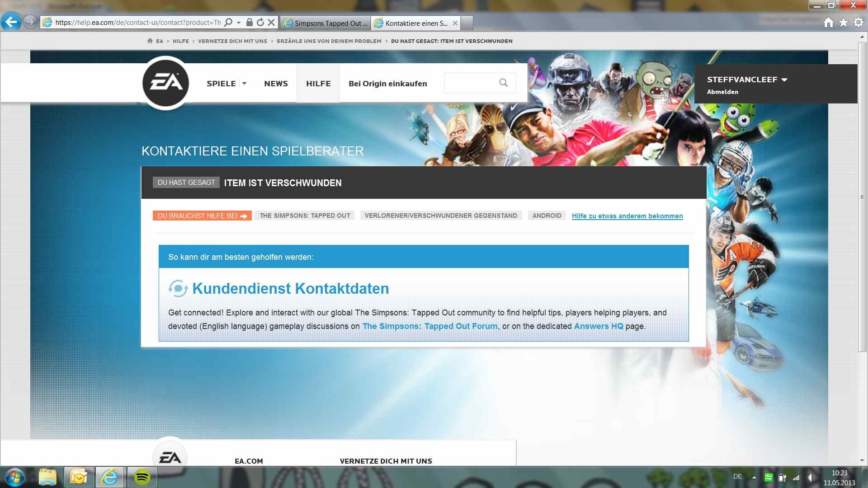
Task: Click the security lock icon in address bar
Action: [250, 22]
